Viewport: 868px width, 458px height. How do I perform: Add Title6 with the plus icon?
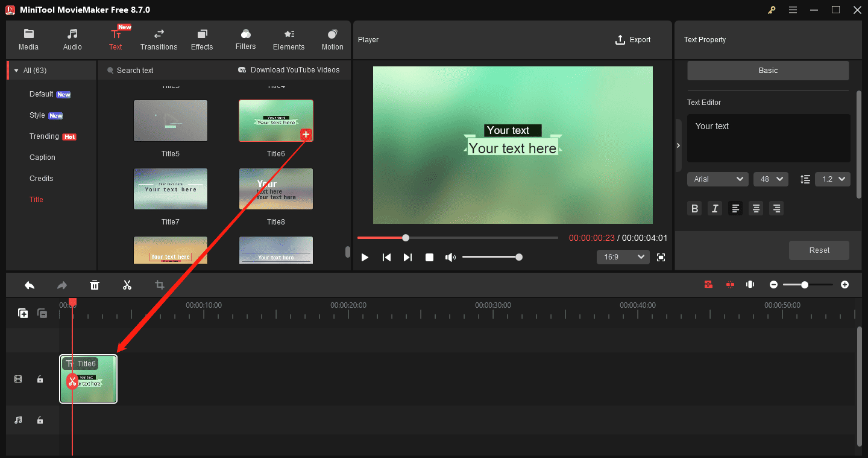306,135
